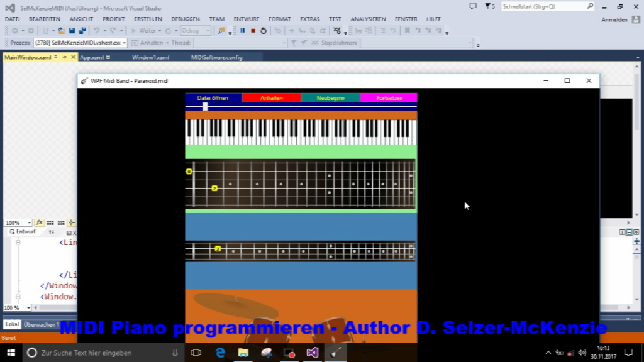The height and width of the screenshot is (362, 644).
Task: Click yellow fret marker 2 on guitar fretboard
Action: (214, 189)
